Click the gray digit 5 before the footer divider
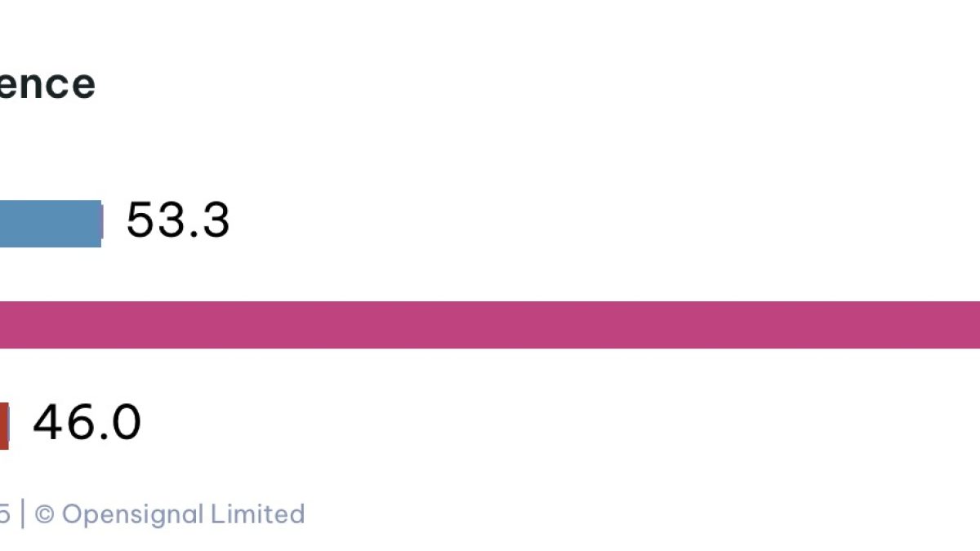Image resolution: width=980 pixels, height=551 pixels. pyautogui.click(x=4, y=514)
